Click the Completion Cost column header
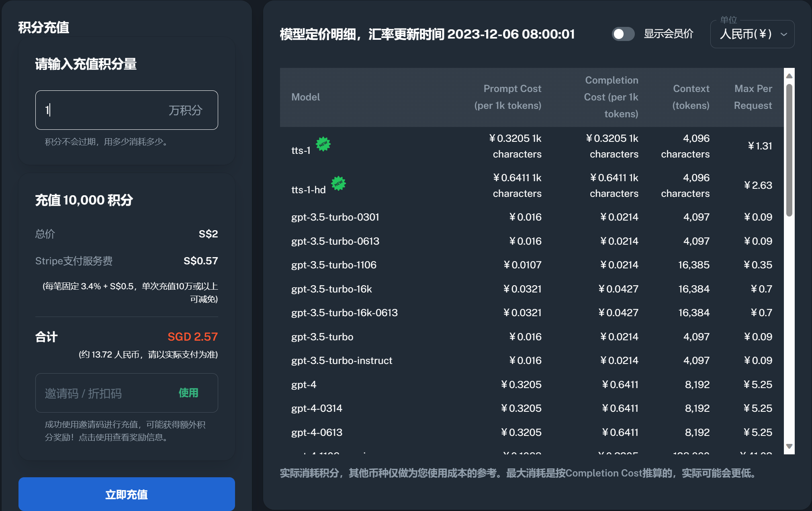The height and width of the screenshot is (511, 812). click(x=611, y=97)
